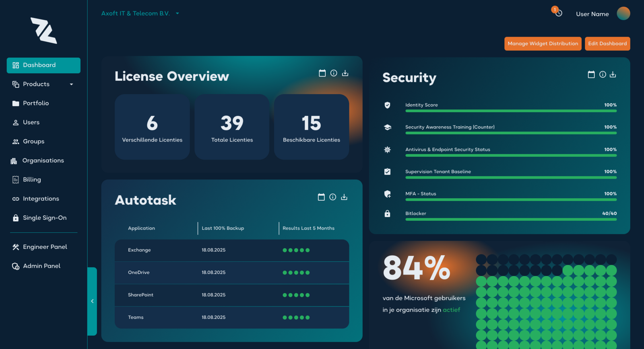Click the Security widget title

pyautogui.click(x=409, y=78)
